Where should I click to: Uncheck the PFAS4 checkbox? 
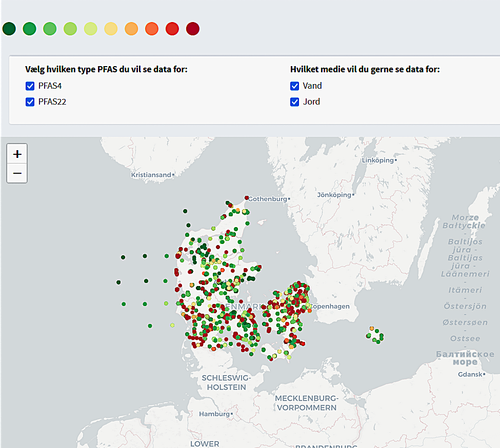click(x=30, y=86)
